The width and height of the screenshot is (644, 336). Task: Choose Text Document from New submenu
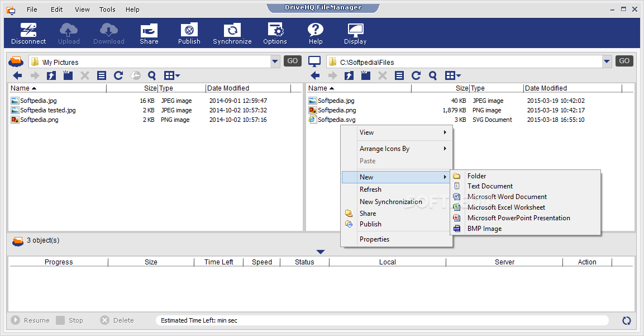point(526,186)
